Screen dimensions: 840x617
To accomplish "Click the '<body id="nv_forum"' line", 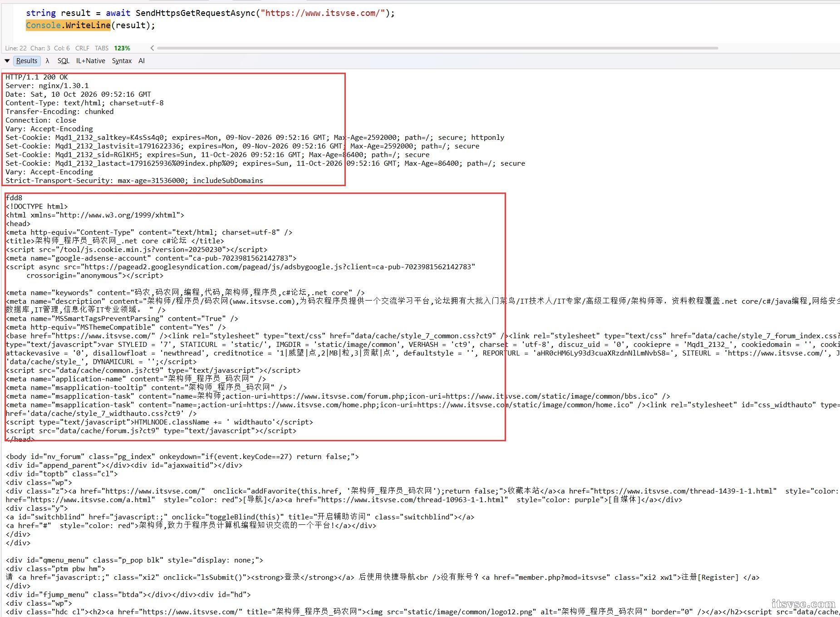I will coord(182,457).
